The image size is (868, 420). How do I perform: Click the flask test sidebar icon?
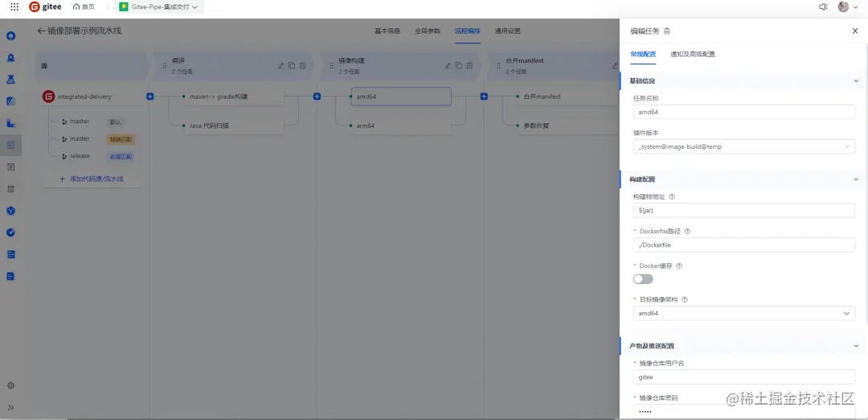click(x=10, y=80)
